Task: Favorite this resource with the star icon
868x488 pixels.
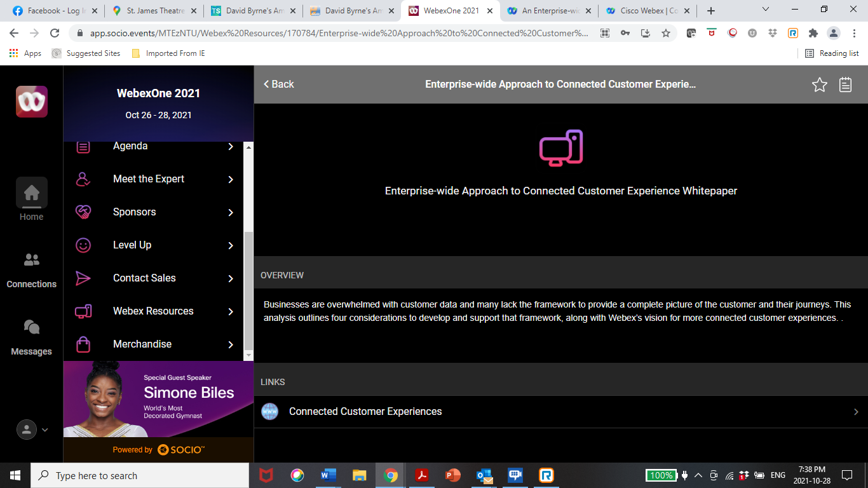Action: 820,85
